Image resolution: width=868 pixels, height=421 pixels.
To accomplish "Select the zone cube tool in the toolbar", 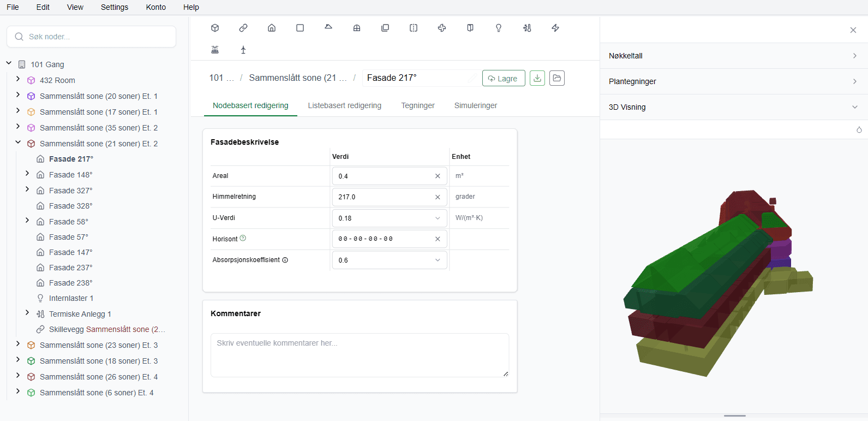I will (x=215, y=28).
